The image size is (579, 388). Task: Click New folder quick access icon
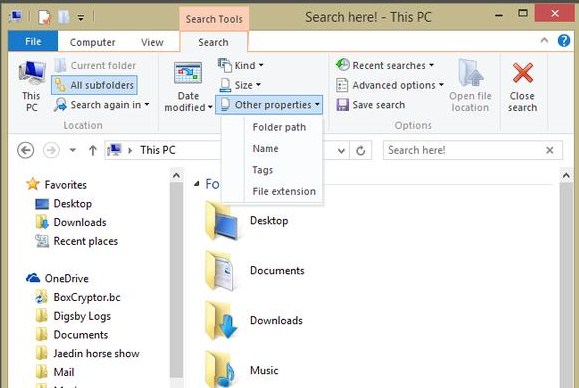tap(64, 17)
